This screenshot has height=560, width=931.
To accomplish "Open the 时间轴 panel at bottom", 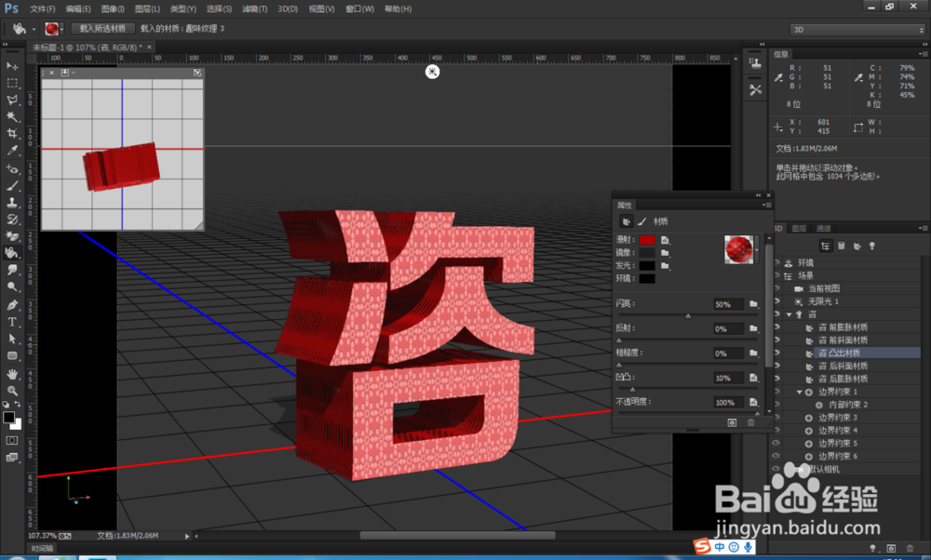I will (x=42, y=549).
